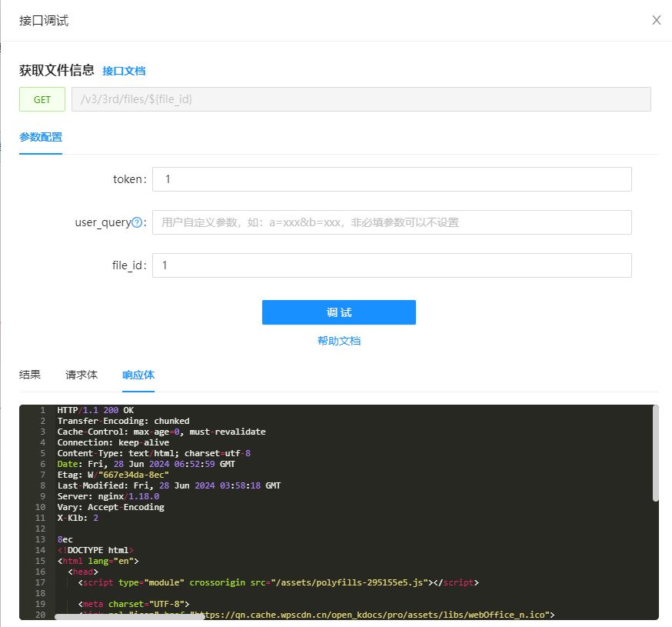Click the vertical scrollbar of response panel

pos(655,453)
